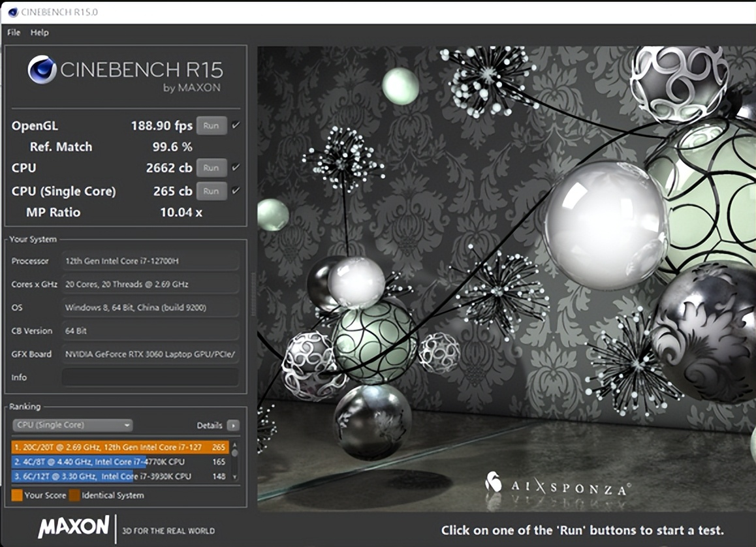Open the Help menu
756x547 pixels.
tap(39, 33)
